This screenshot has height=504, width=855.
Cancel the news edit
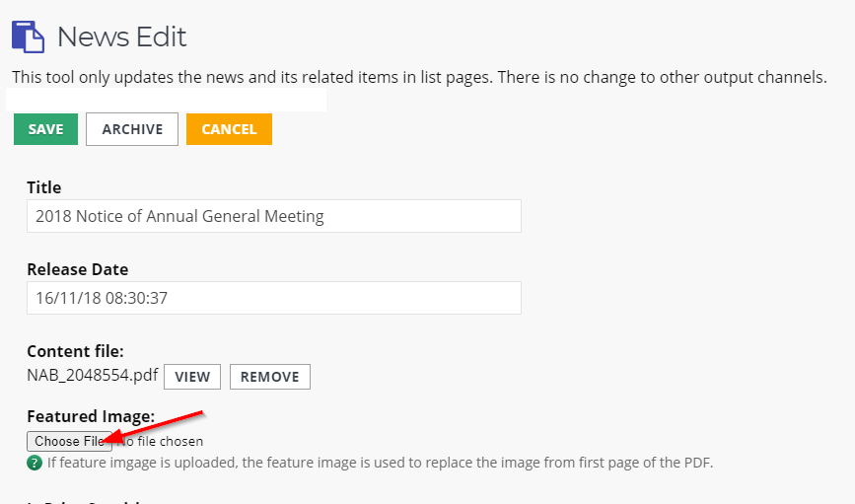229,129
